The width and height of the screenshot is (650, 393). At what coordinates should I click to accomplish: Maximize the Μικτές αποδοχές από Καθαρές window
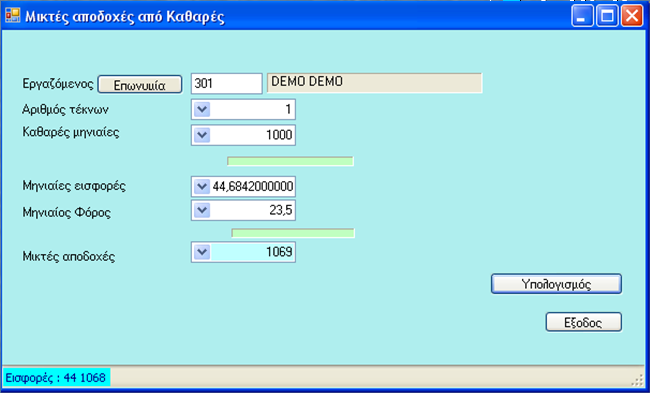[607, 16]
